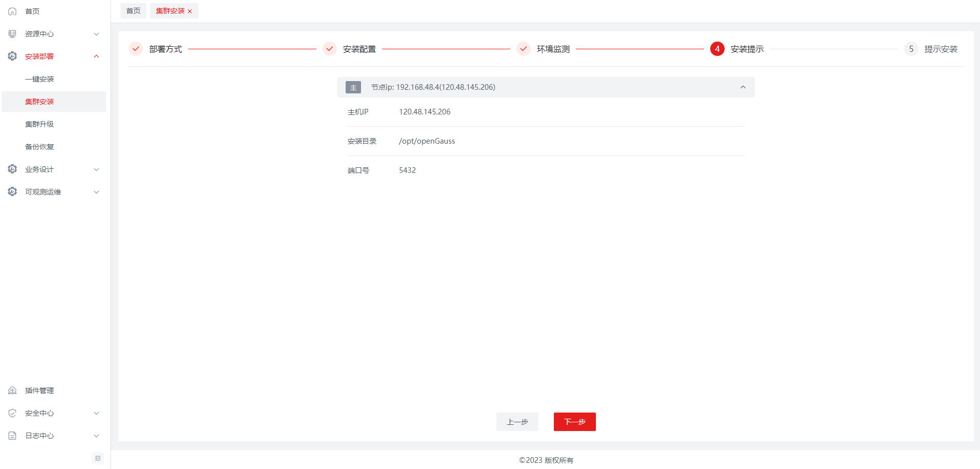Click the 插件管理 plugin icon
This screenshot has height=469, width=980.
point(12,390)
